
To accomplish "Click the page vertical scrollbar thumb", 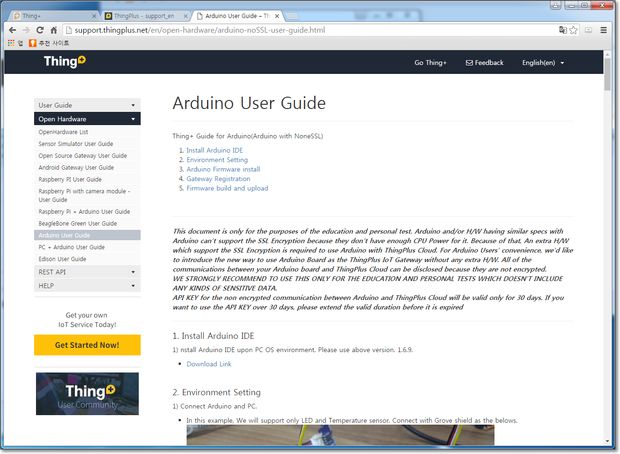I will click(607, 75).
